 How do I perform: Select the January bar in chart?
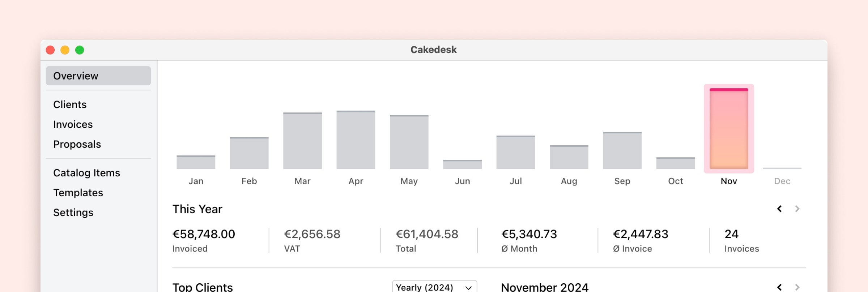click(196, 162)
